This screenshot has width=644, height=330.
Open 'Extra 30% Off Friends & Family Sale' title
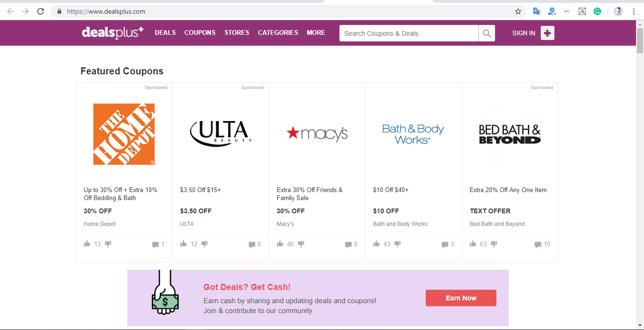point(310,194)
